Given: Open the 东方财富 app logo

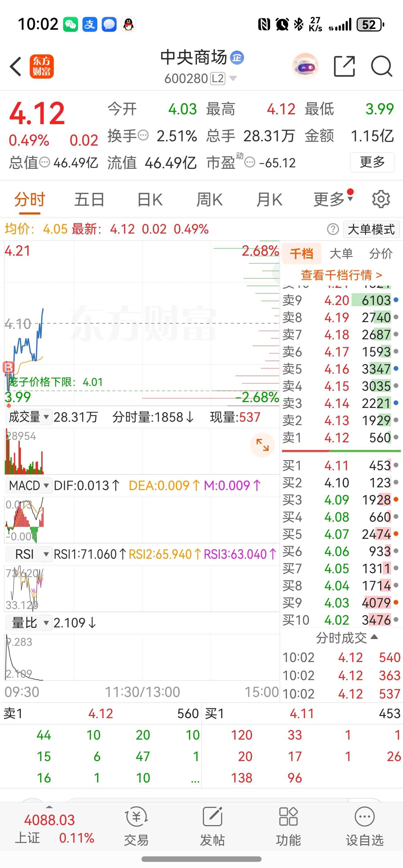Looking at the screenshot, I should [42, 67].
